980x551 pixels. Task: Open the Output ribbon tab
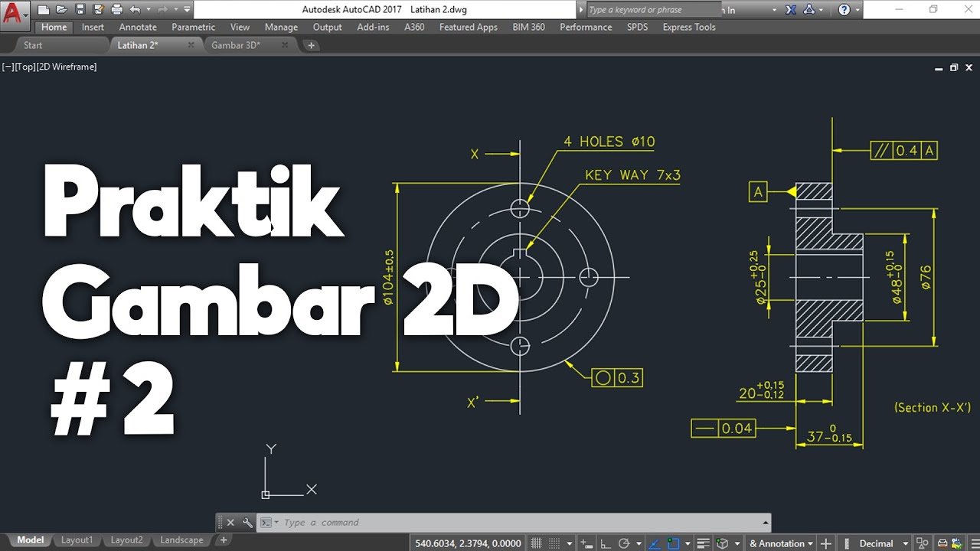pos(328,27)
